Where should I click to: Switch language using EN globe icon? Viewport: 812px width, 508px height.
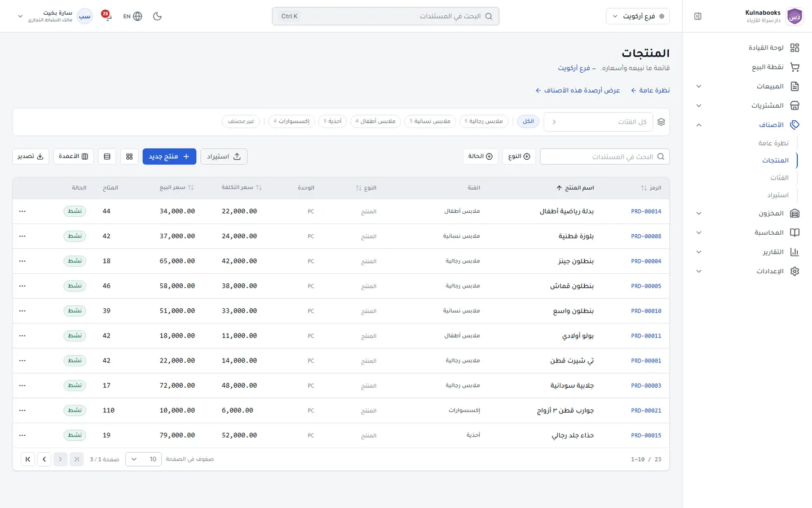click(x=133, y=16)
